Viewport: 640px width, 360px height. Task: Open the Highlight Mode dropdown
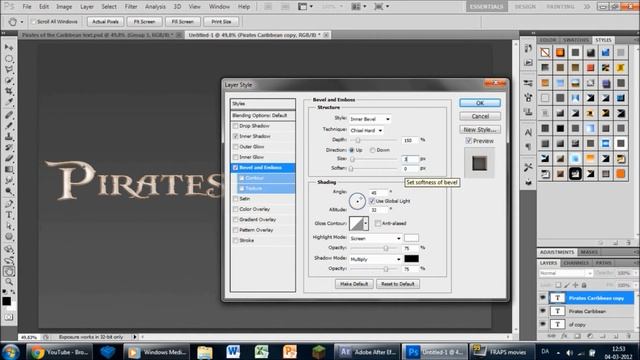[376, 238]
